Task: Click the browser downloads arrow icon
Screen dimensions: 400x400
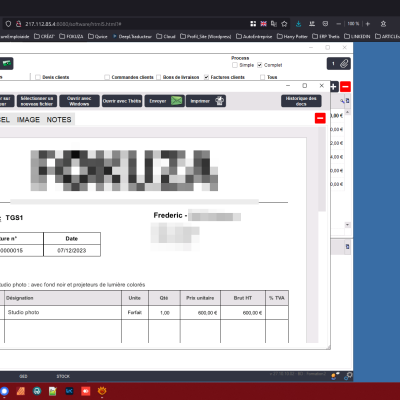Action: point(298,24)
